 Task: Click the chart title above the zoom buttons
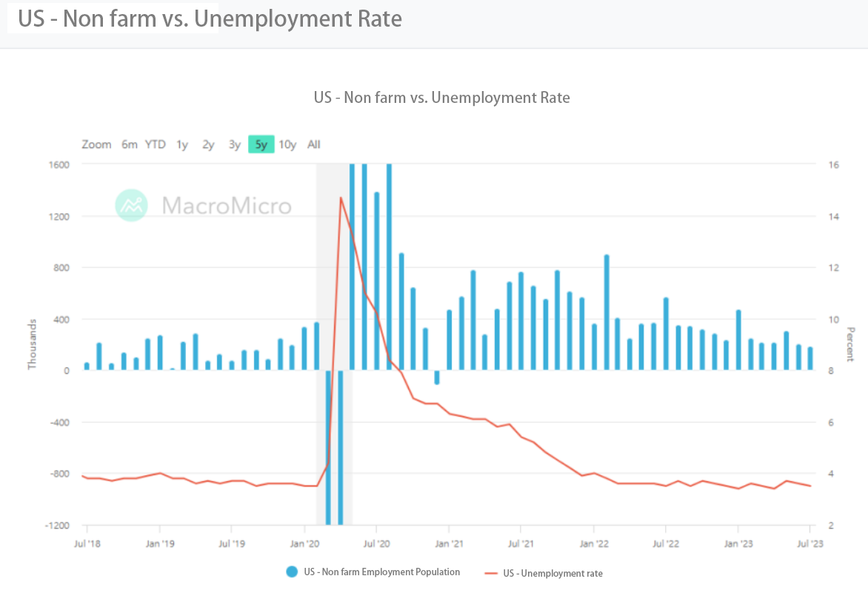pos(442,97)
